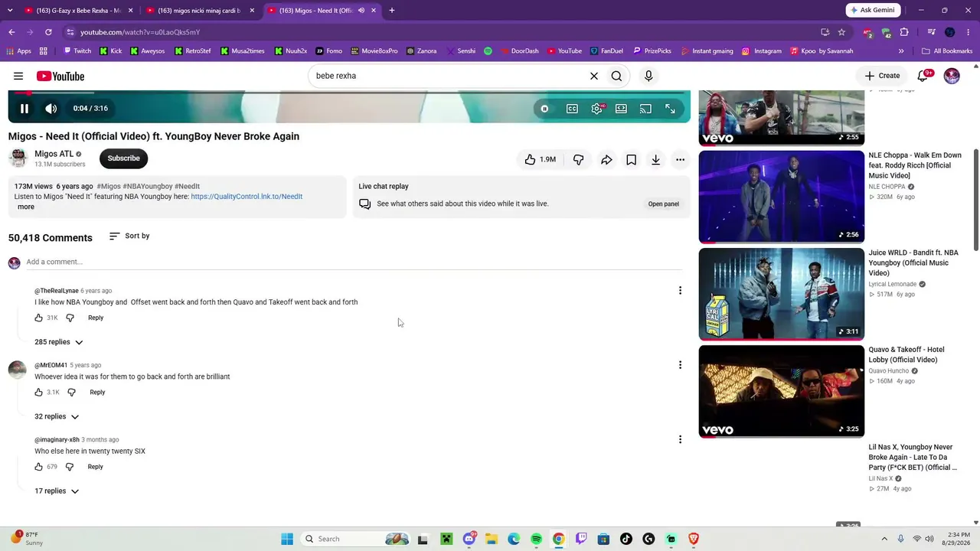980x551 pixels.
Task: Go to YouTube home via logo
Action: pos(60,76)
